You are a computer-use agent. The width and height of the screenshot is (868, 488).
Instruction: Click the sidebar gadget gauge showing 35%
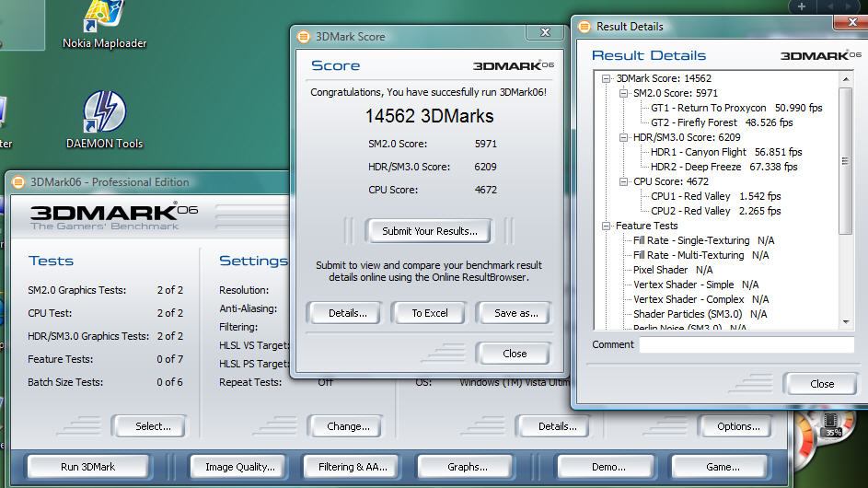(x=832, y=426)
